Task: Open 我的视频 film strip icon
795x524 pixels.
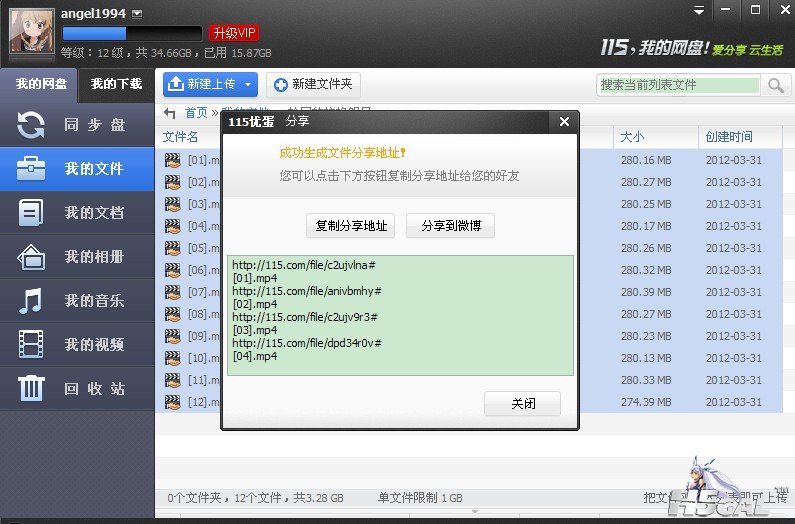Action: tap(31, 344)
